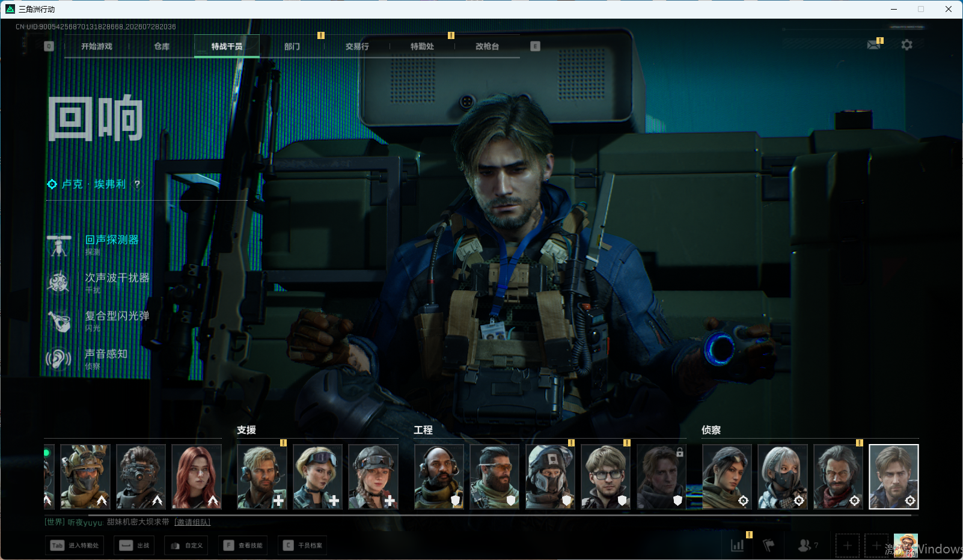This screenshot has width=963, height=560.
Task: Select the 次声波干扰器 skill icon
Action: tap(59, 282)
